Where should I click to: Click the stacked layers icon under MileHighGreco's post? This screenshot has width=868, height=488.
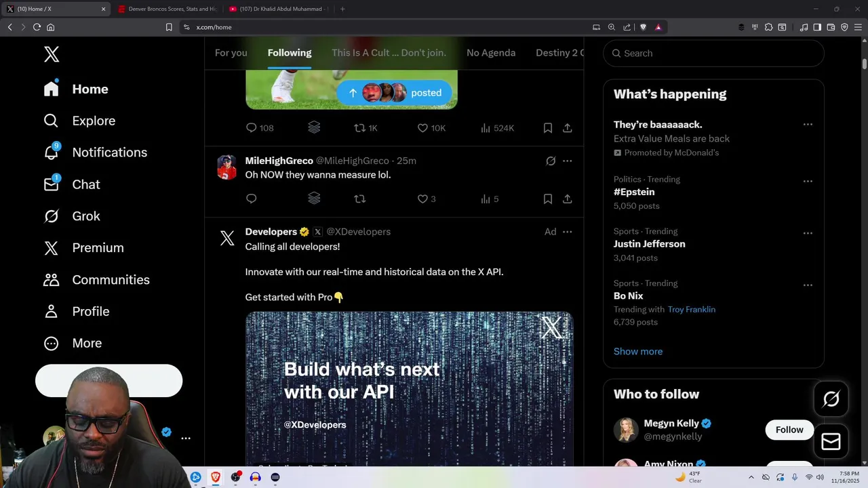point(314,199)
